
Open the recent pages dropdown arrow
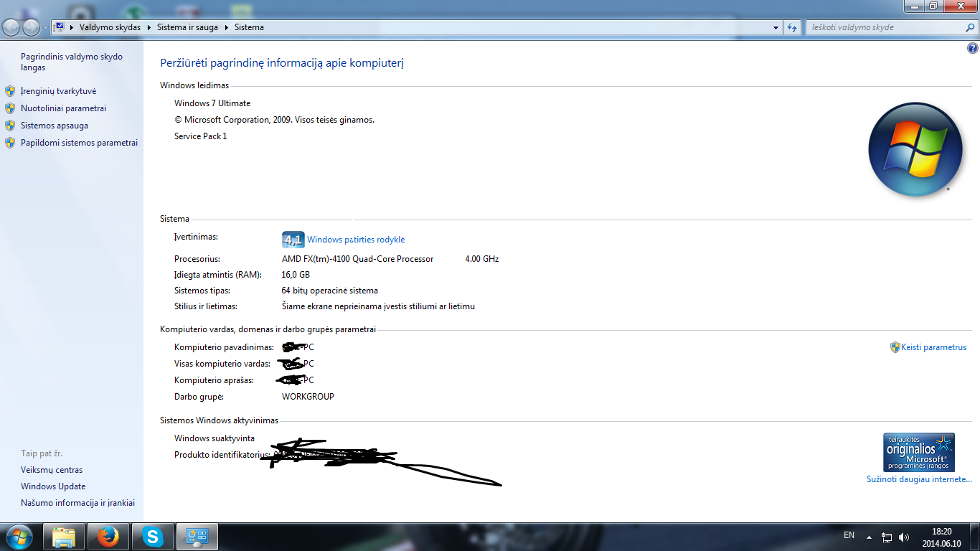pyautogui.click(x=45, y=28)
